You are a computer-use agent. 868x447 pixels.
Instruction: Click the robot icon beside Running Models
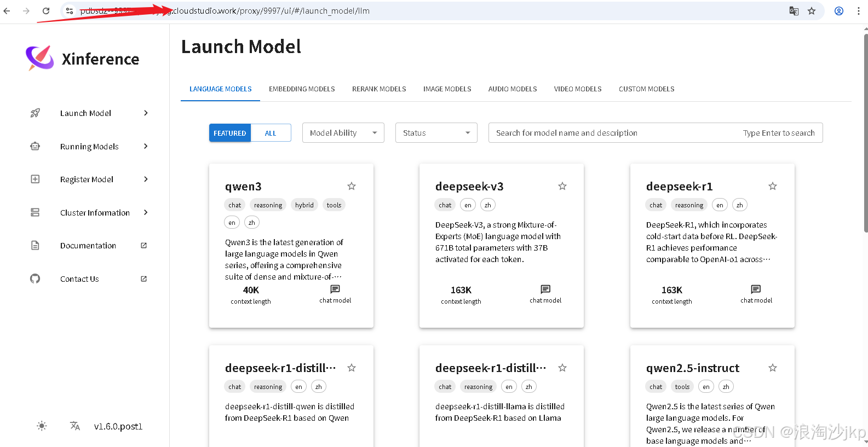35,146
